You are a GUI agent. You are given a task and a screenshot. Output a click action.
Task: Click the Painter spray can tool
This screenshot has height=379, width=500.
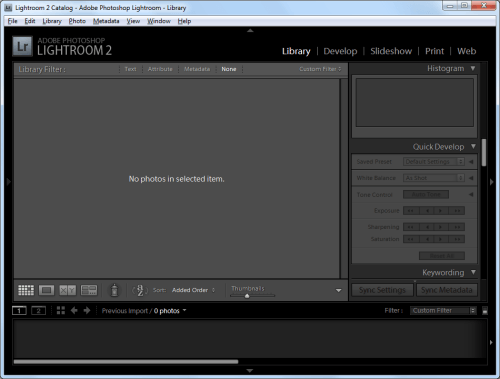tap(114, 290)
